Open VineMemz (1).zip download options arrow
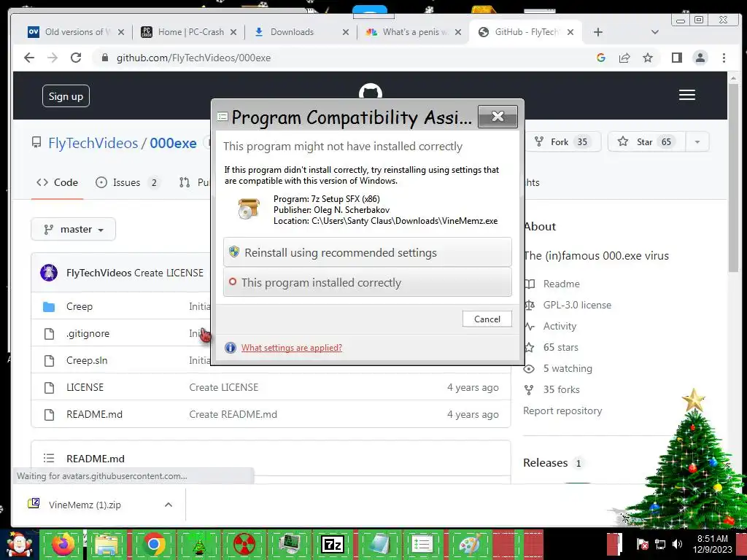The width and height of the screenshot is (747, 560). point(169,505)
